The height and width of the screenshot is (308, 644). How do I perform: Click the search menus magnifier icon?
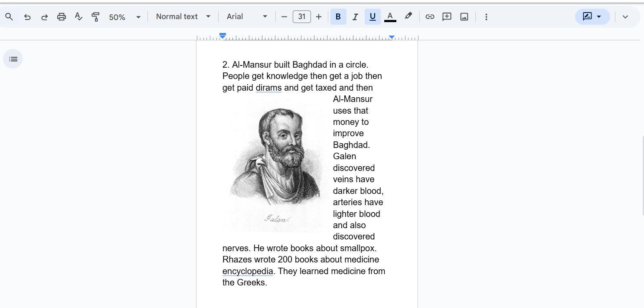[x=9, y=17]
